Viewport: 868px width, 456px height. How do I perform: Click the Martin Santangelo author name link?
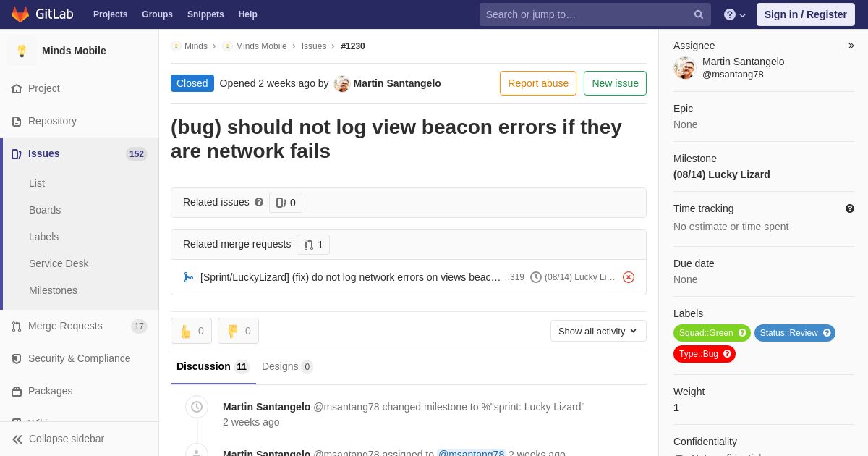click(397, 83)
